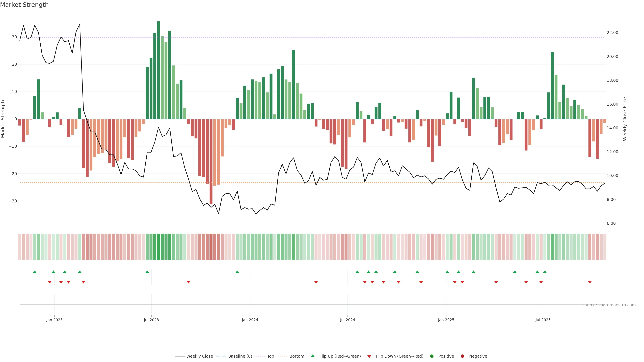
Task: Click the tallest green bar near Jul 2023
Action: pyautogui.click(x=158, y=70)
